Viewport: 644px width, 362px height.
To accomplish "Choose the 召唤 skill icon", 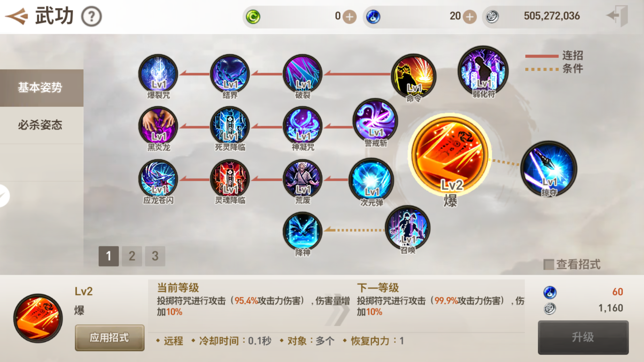I will [x=407, y=228].
